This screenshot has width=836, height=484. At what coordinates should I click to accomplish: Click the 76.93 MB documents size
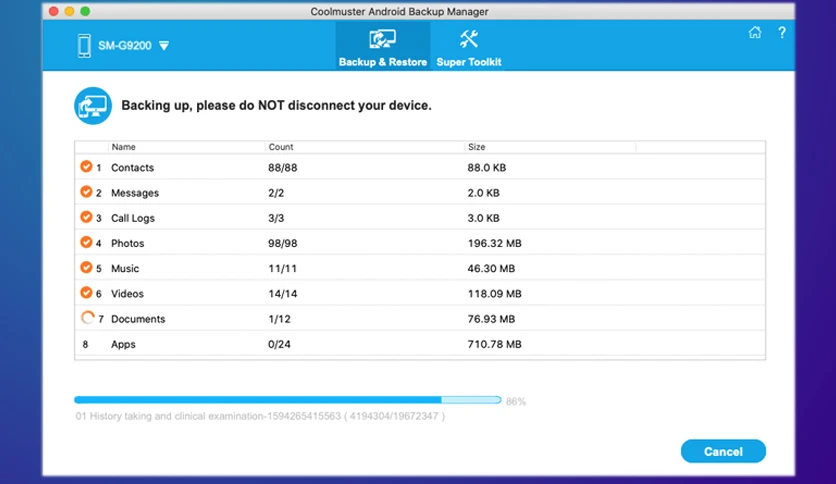click(491, 319)
